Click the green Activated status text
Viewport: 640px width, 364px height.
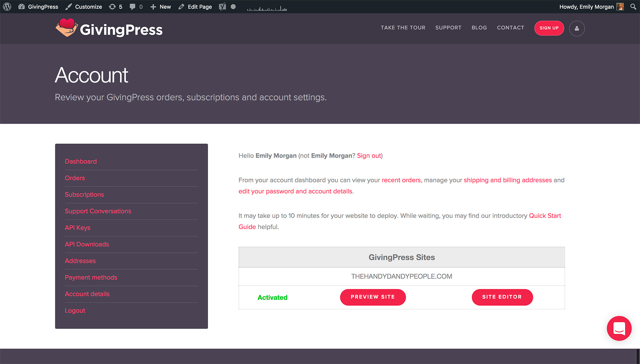click(272, 298)
